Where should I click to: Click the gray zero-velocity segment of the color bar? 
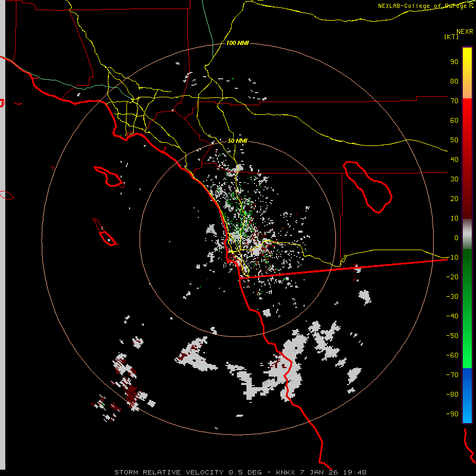coord(467,234)
